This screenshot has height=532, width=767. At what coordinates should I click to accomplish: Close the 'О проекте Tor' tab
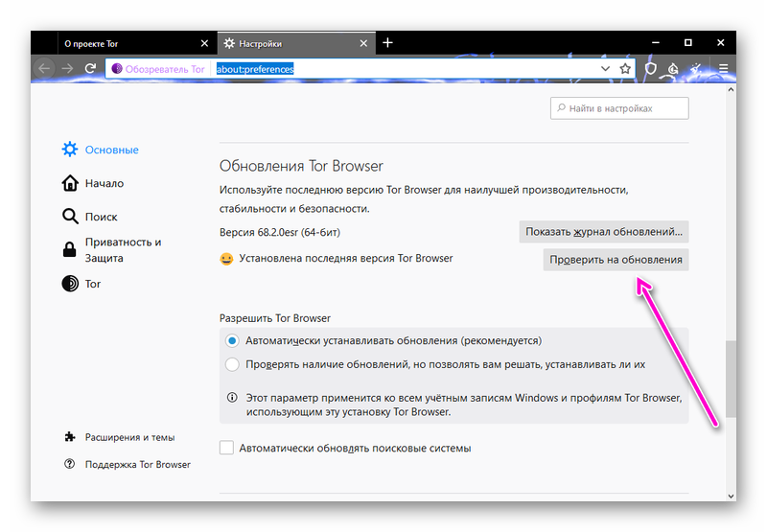pos(204,43)
